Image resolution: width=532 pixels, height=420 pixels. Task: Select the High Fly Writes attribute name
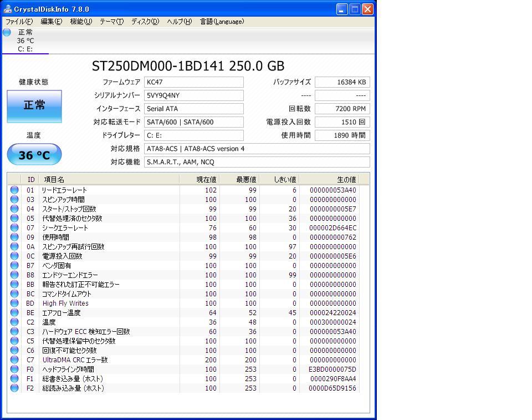[x=65, y=303]
